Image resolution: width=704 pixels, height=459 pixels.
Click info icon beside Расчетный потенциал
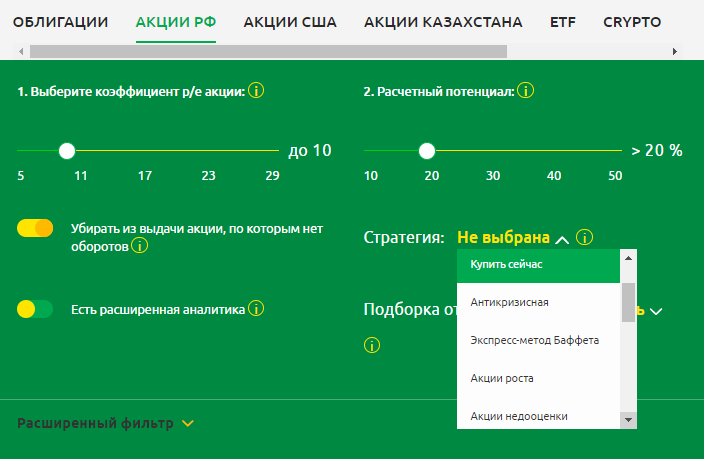coord(526,91)
